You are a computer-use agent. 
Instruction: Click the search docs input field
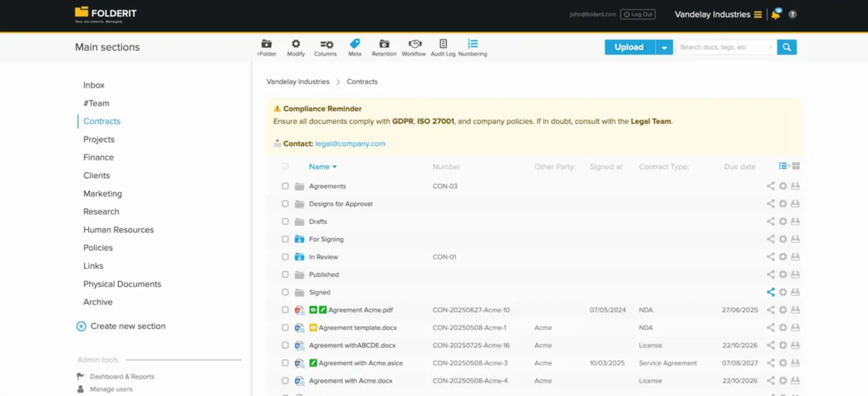(725, 47)
